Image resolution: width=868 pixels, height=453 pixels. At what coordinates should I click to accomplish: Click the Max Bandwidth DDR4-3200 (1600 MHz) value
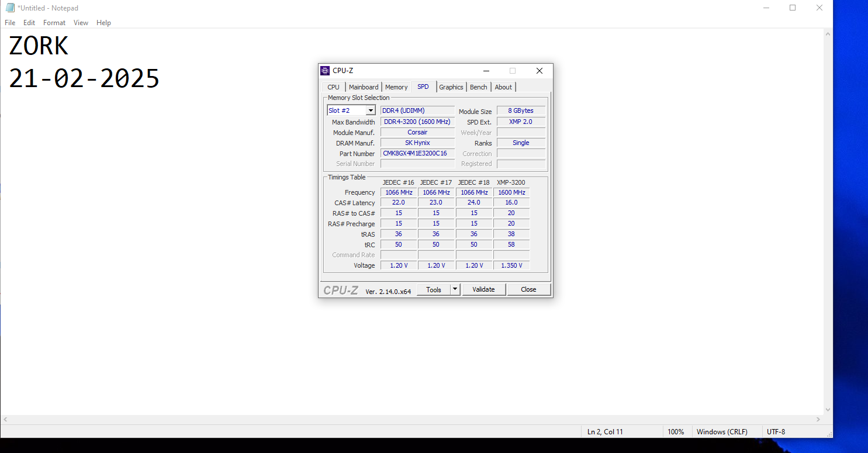(x=417, y=122)
